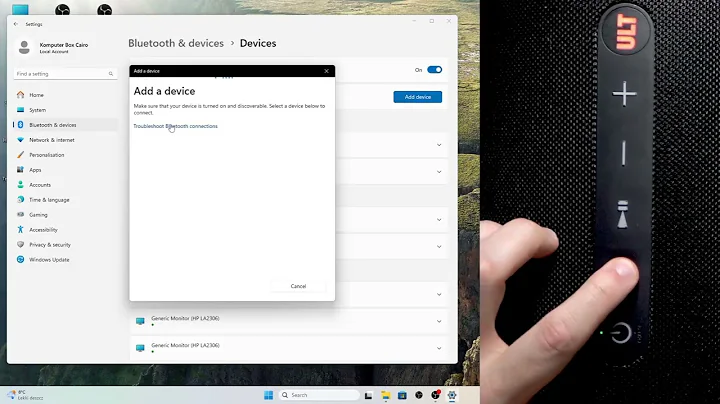Close the Add a device dialog
This screenshot has width=720, height=404.
click(326, 71)
